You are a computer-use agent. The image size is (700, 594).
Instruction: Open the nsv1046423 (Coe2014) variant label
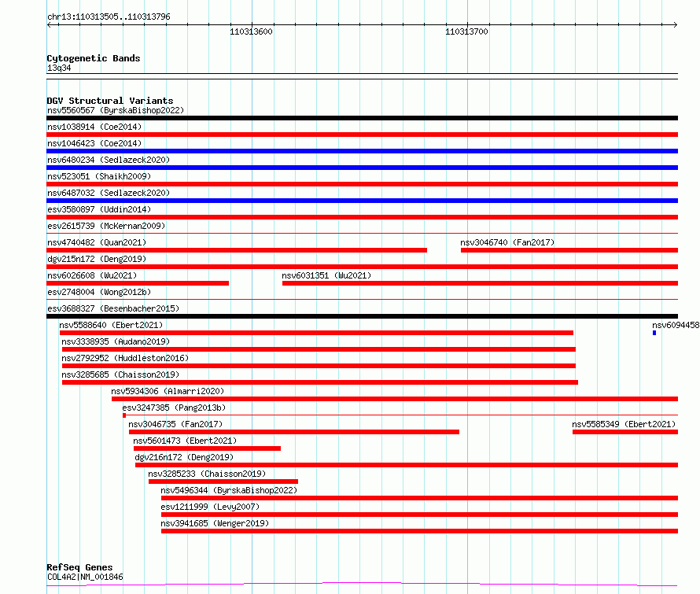[x=94, y=143]
